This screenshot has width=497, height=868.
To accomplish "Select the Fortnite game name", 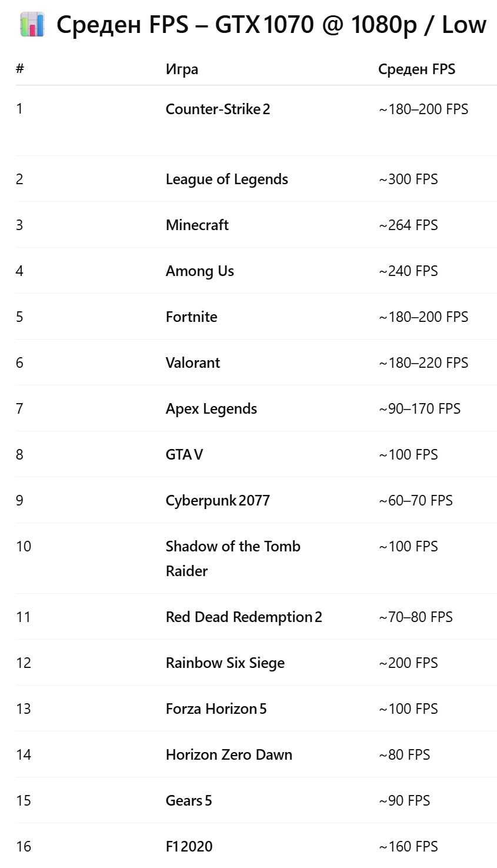I will pyautogui.click(x=191, y=317).
